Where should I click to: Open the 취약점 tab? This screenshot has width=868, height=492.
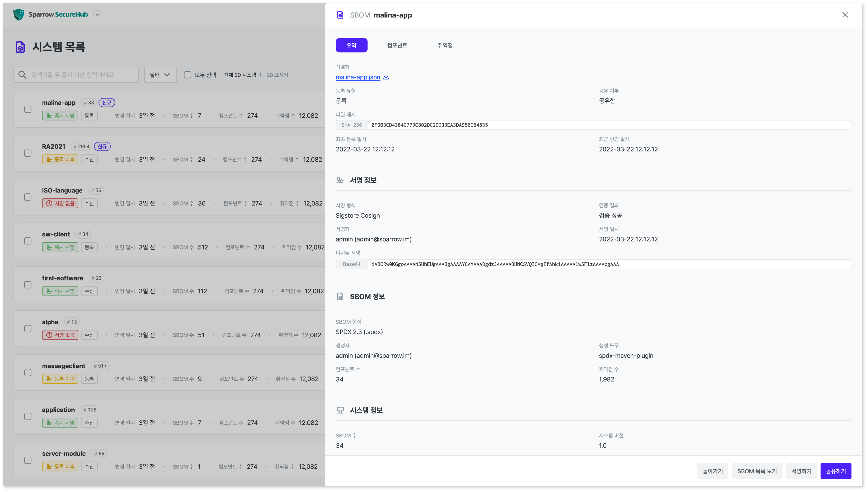point(445,45)
